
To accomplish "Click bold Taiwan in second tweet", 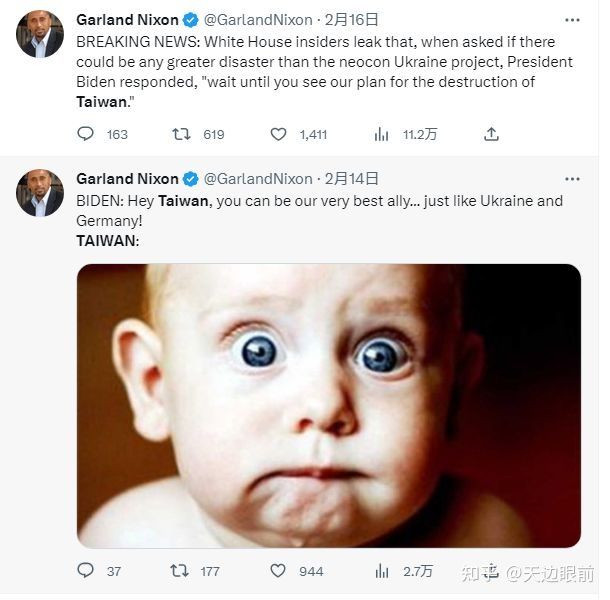I will coord(183,201).
